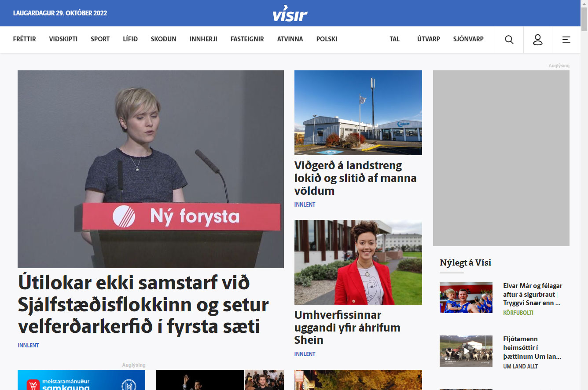Play the Um Land Allt video
This screenshot has width=588, height=390.
466,351
